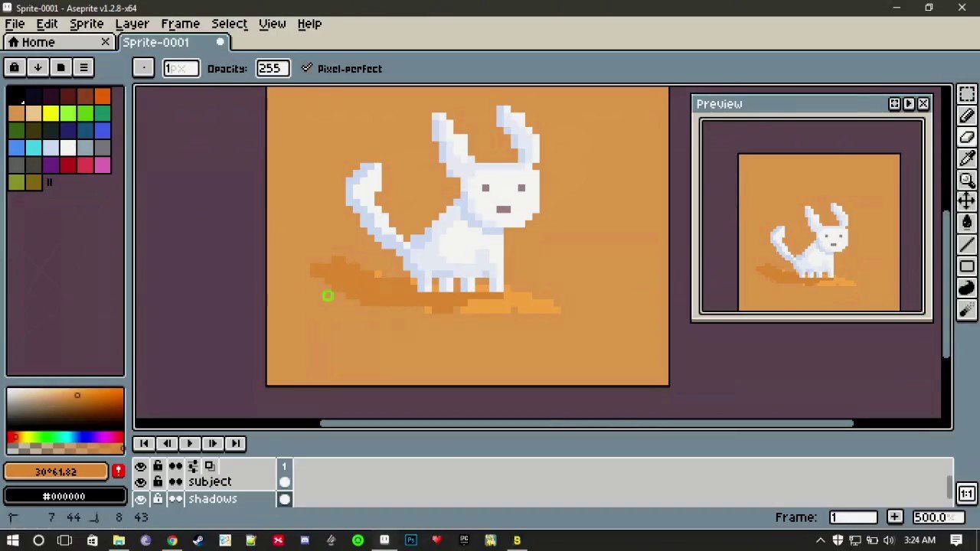The width and height of the screenshot is (980, 551).
Task: Open the palette presets icon
Action: [60, 67]
